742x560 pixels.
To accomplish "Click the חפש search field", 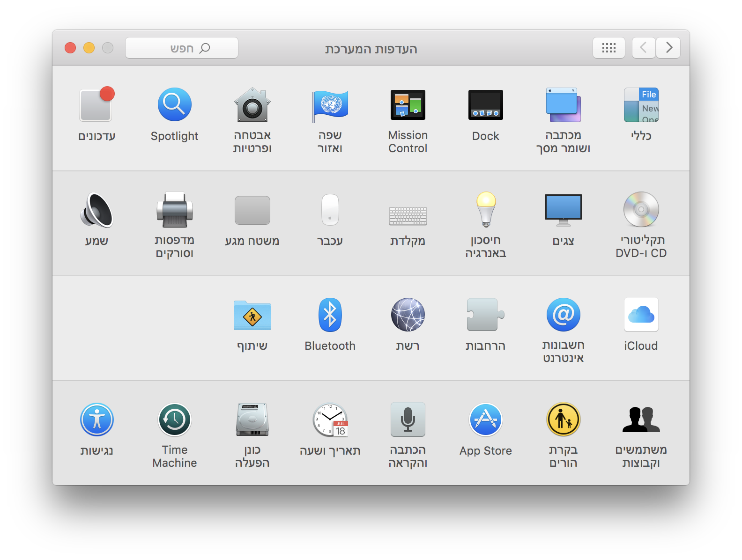I will pyautogui.click(x=182, y=48).
